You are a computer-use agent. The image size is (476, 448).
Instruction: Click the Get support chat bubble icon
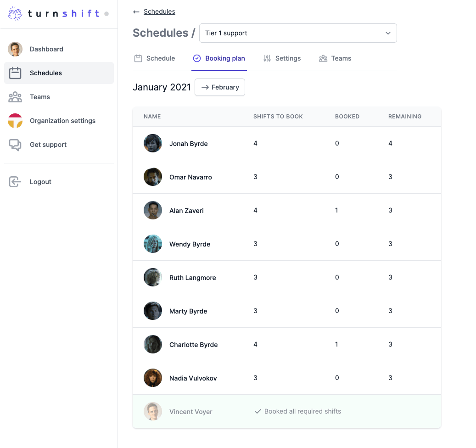(x=15, y=145)
